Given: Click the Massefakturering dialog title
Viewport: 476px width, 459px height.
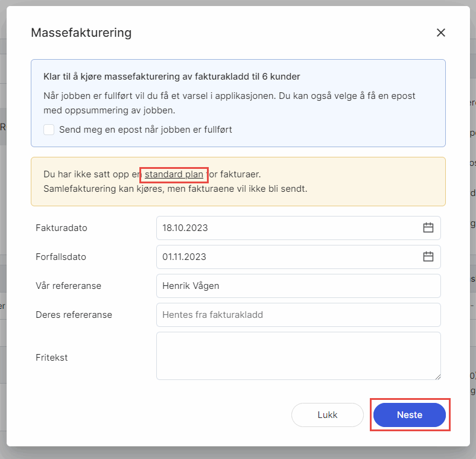Looking at the screenshot, I should point(81,33).
